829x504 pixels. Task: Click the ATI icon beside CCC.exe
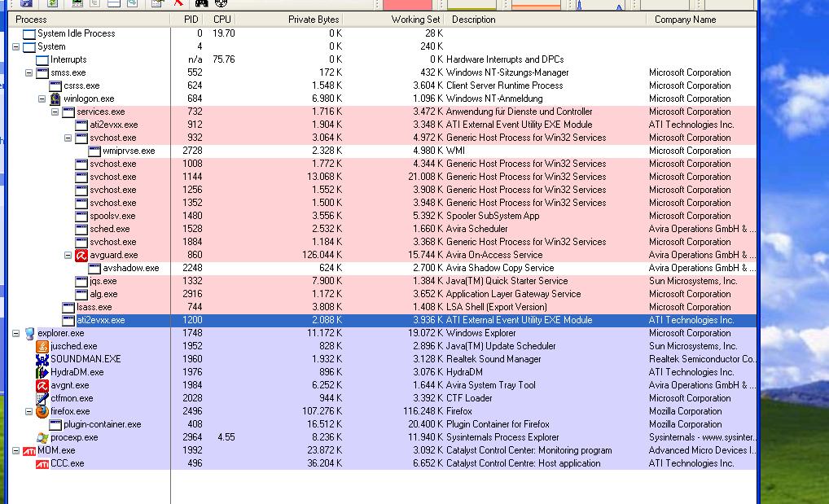point(42,464)
